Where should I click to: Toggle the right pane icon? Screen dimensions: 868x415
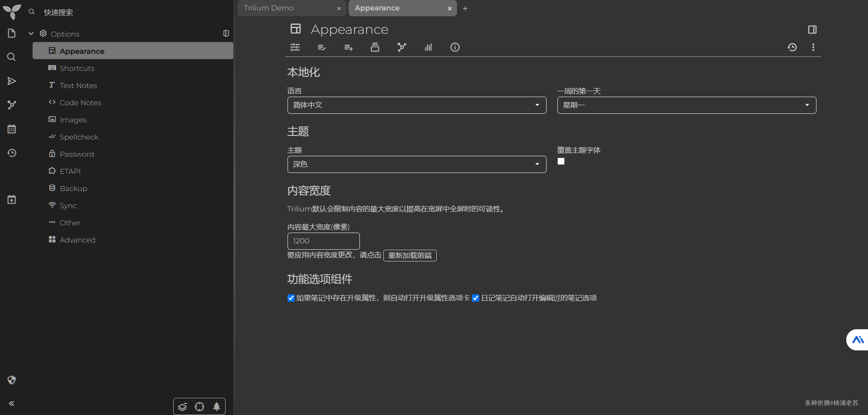(x=812, y=30)
